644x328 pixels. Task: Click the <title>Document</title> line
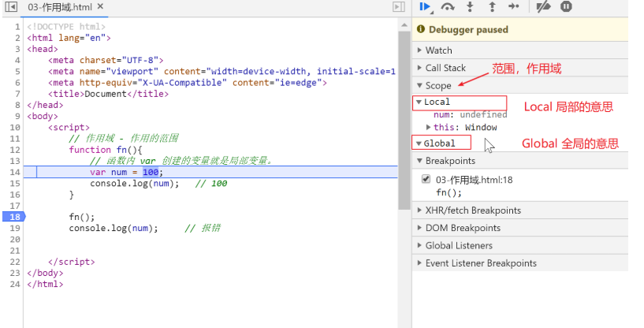[108, 94]
